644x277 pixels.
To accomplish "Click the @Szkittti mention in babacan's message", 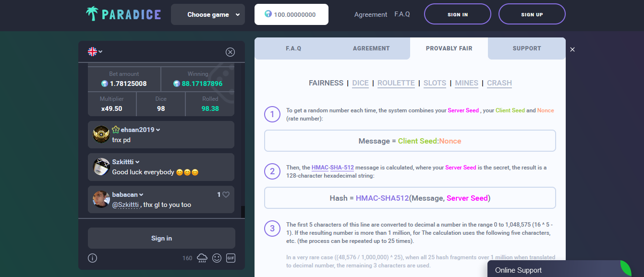I will pyautogui.click(x=125, y=205).
